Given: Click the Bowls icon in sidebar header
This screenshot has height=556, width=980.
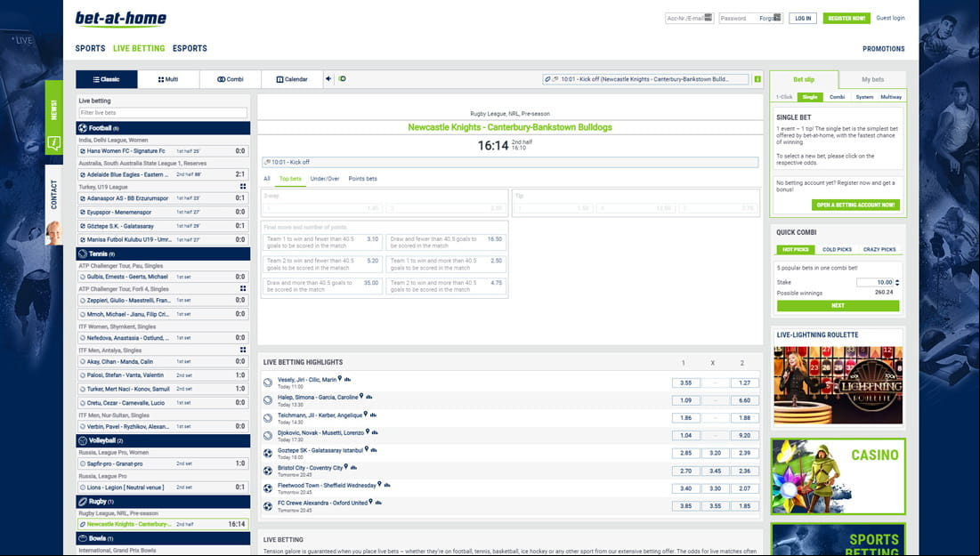Looking at the screenshot, I should (83, 538).
